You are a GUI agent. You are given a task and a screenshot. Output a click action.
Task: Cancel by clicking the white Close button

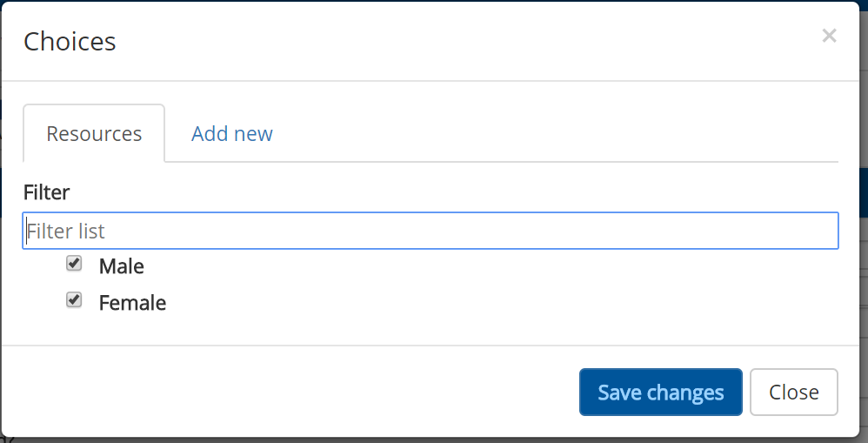pyautogui.click(x=793, y=393)
